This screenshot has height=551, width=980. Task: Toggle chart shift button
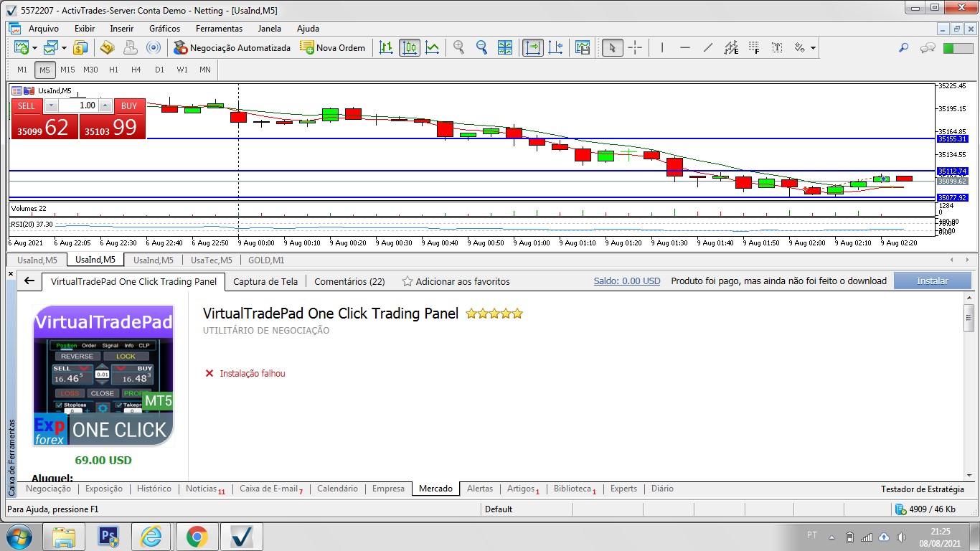[555, 48]
